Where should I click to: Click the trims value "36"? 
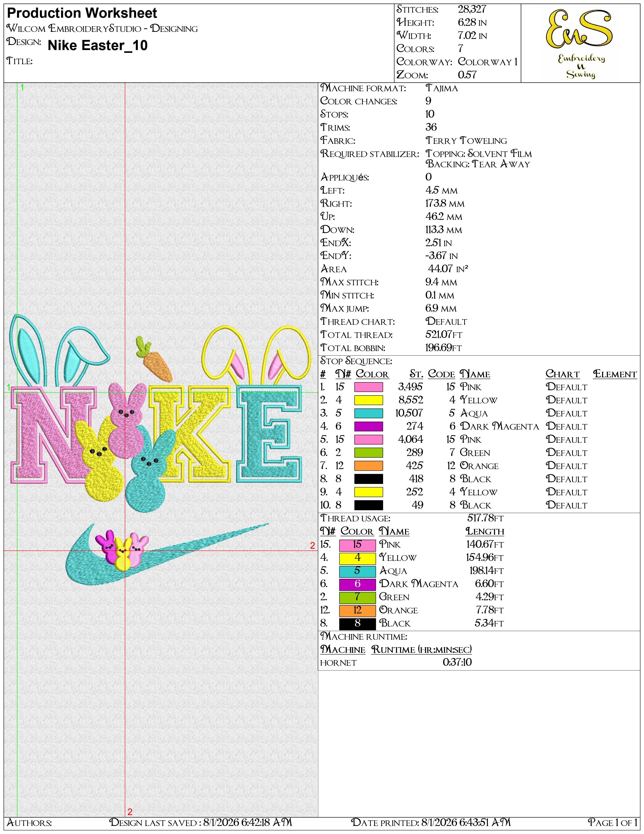coord(431,127)
